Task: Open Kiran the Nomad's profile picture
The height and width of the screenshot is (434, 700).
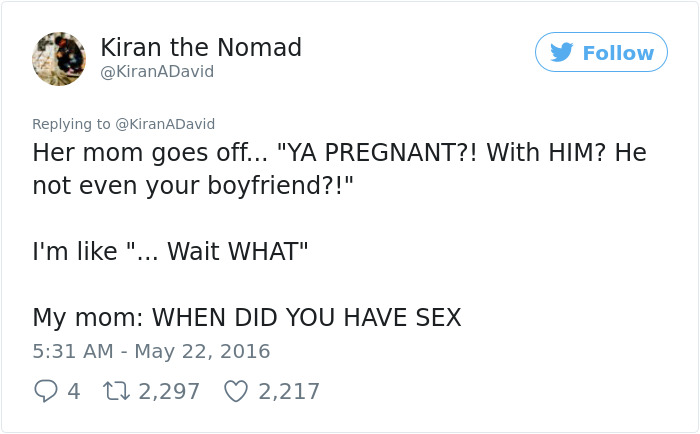Action: click(59, 59)
